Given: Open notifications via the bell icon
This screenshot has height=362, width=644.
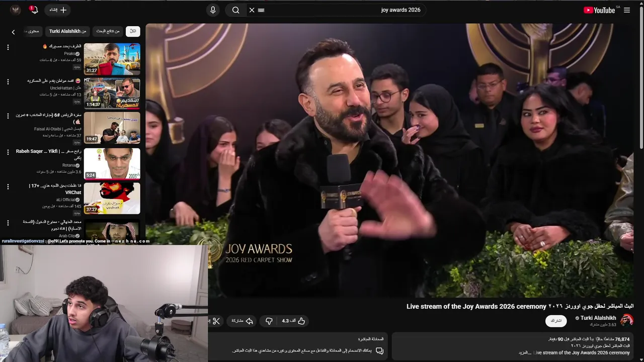Looking at the screenshot, I should pyautogui.click(x=34, y=10).
